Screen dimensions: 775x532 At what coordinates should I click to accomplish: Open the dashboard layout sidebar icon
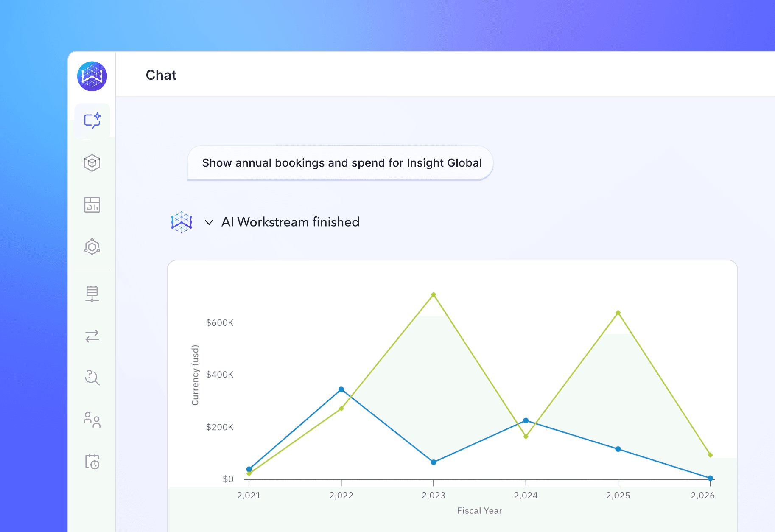[x=92, y=204]
